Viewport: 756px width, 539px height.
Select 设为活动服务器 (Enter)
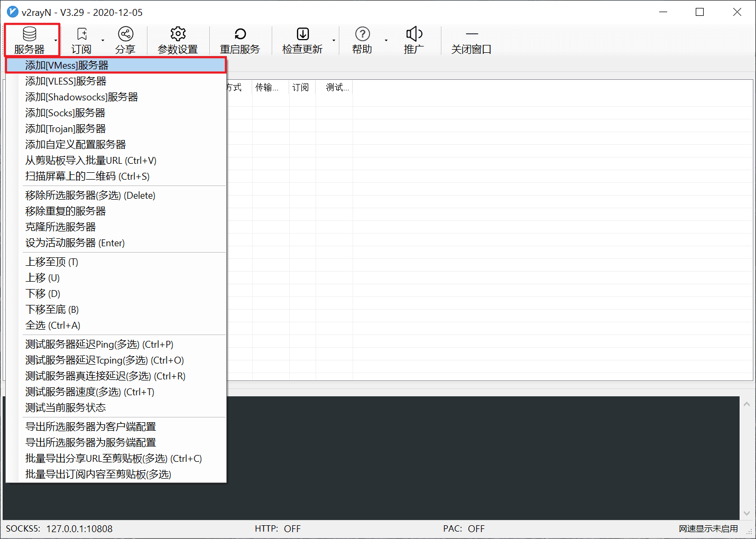tap(116, 243)
